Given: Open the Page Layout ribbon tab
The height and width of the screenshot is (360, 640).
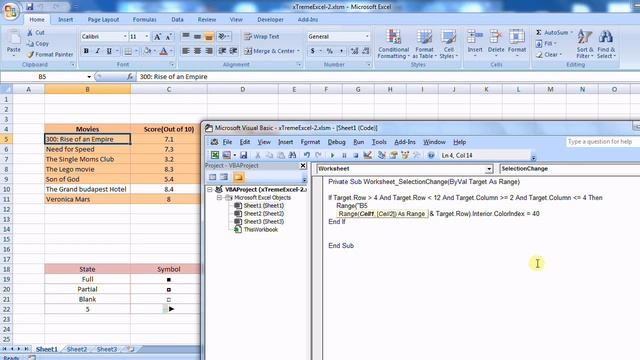Looking at the screenshot, I should click(103, 20).
